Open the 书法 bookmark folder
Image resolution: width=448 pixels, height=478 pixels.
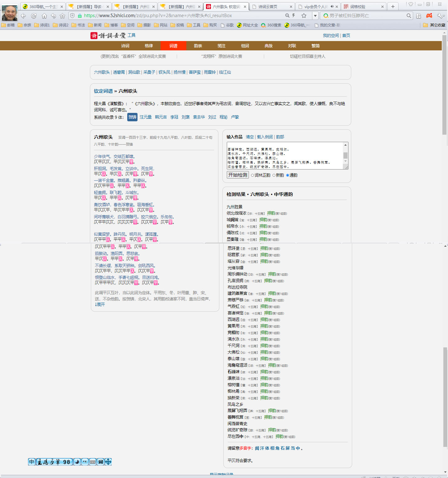tap(78, 25)
